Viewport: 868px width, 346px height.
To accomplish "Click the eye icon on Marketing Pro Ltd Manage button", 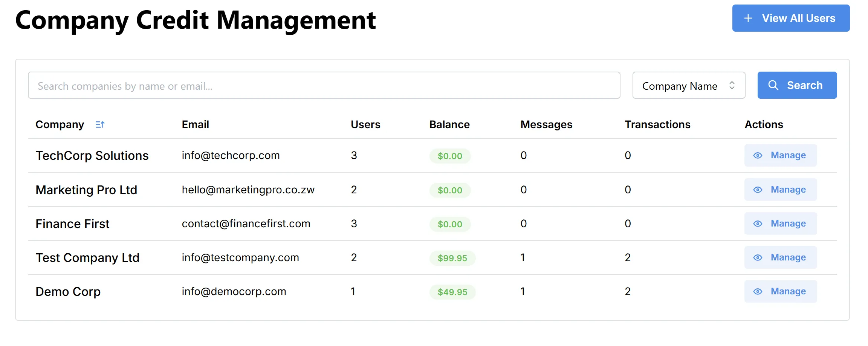I will coord(758,190).
